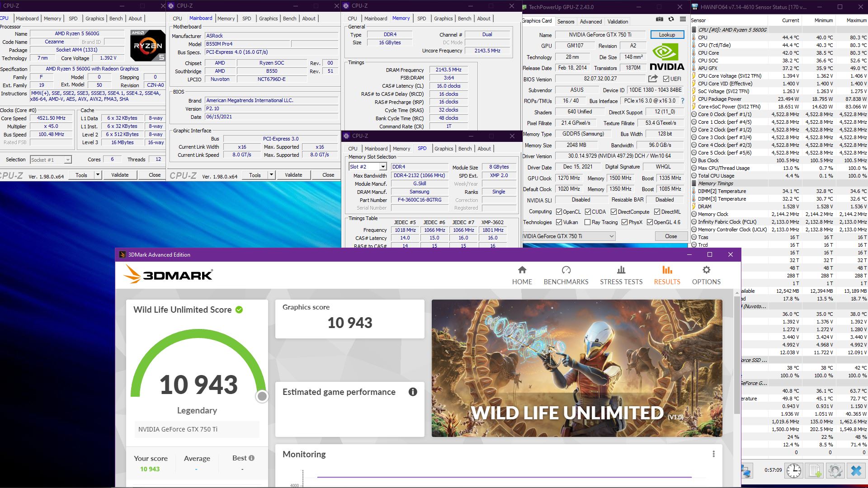This screenshot has width=868, height=488.
Task: Click info icon next to Best score
Action: [251, 458]
